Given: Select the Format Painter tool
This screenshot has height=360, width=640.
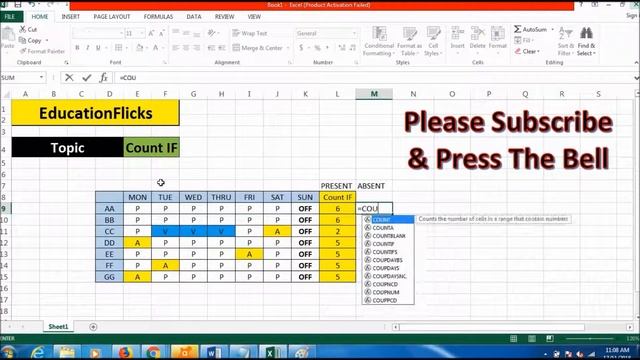Looking at the screenshot, I should [42, 51].
